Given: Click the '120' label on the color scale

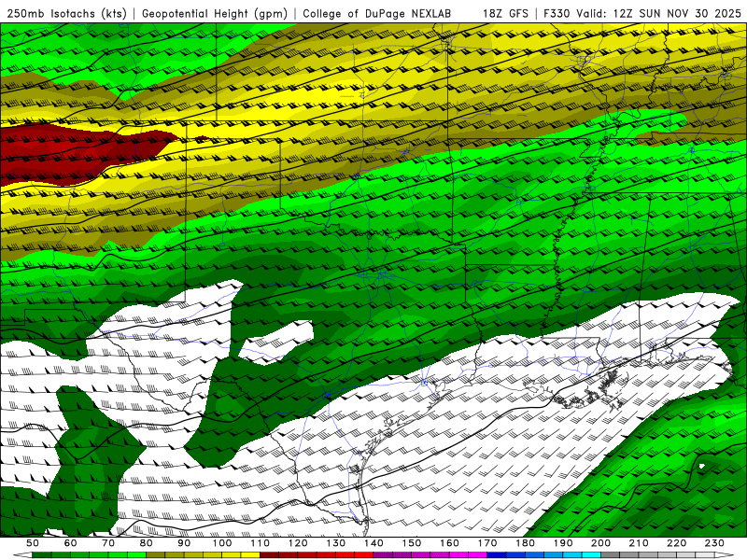Looking at the screenshot, I should point(298,543).
